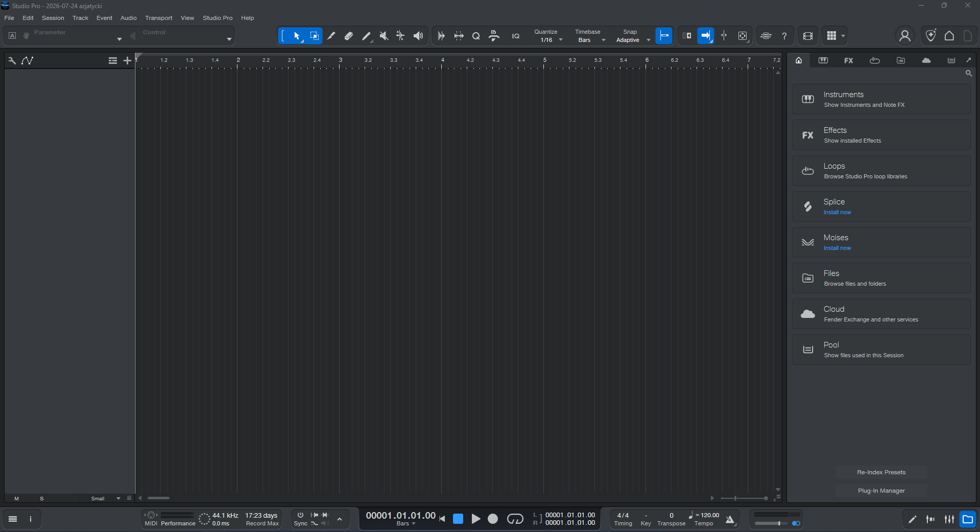
Task: Select the Range selection tool
Action: click(315, 36)
